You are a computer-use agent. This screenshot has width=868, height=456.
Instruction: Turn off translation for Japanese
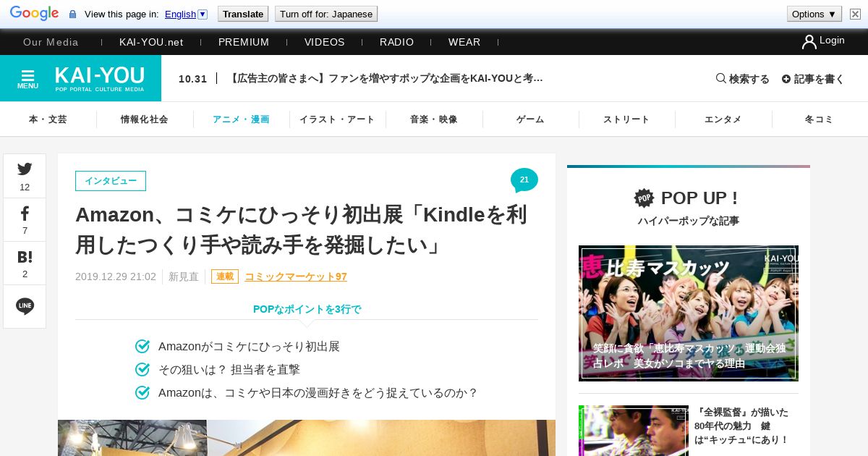326,14
